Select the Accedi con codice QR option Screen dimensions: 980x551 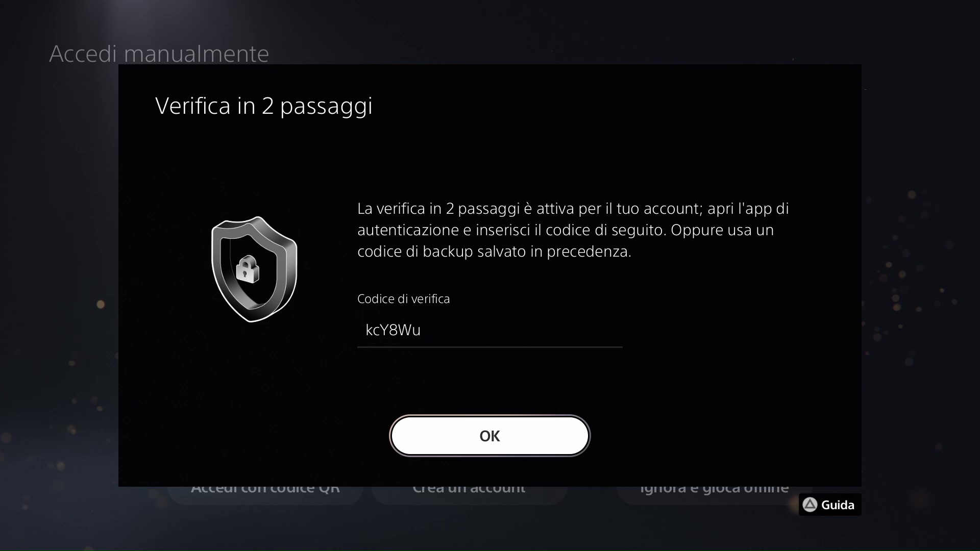point(265,490)
